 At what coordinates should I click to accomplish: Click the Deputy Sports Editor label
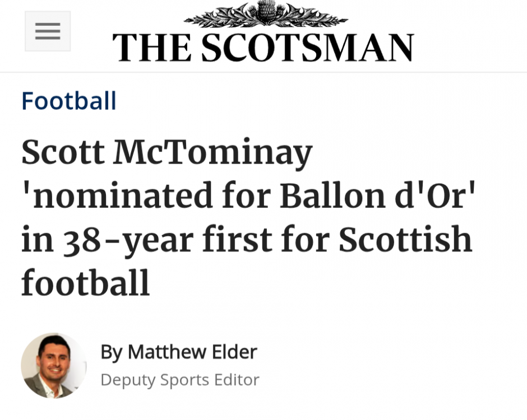click(x=179, y=380)
